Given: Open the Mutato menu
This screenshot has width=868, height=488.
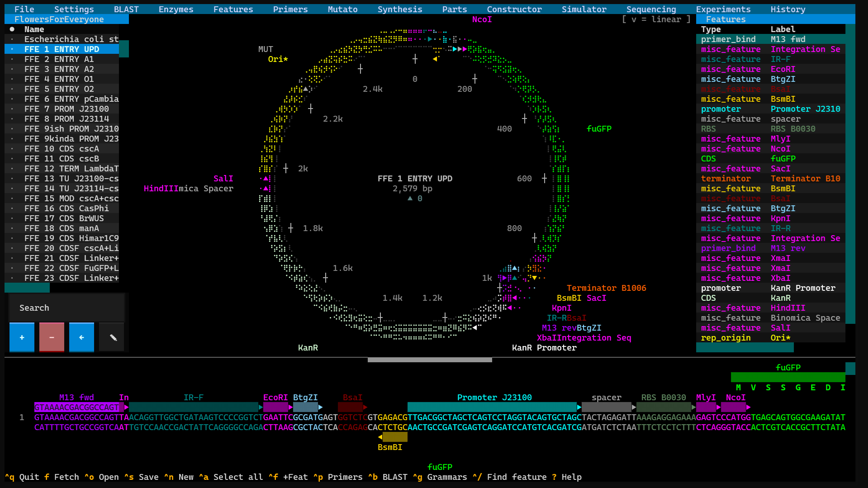Looking at the screenshot, I should tap(343, 9).
